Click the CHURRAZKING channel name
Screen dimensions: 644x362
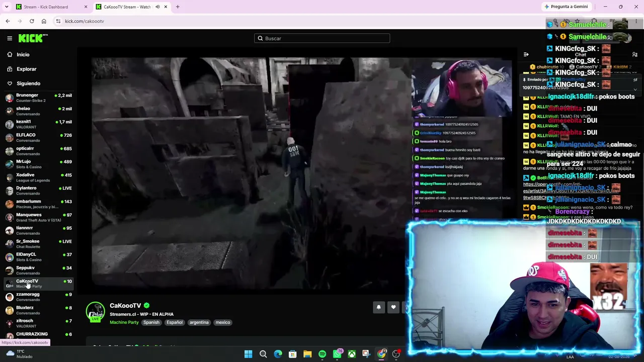(32, 334)
